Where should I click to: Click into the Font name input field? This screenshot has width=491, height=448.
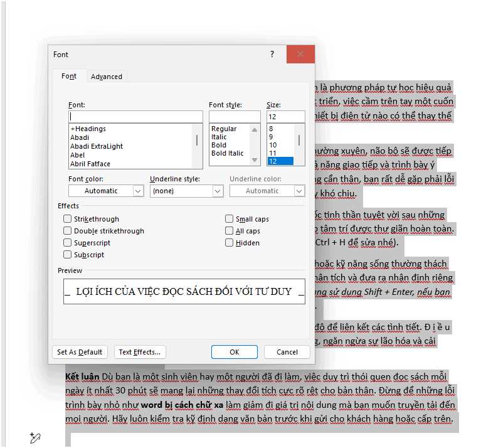point(135,117)
